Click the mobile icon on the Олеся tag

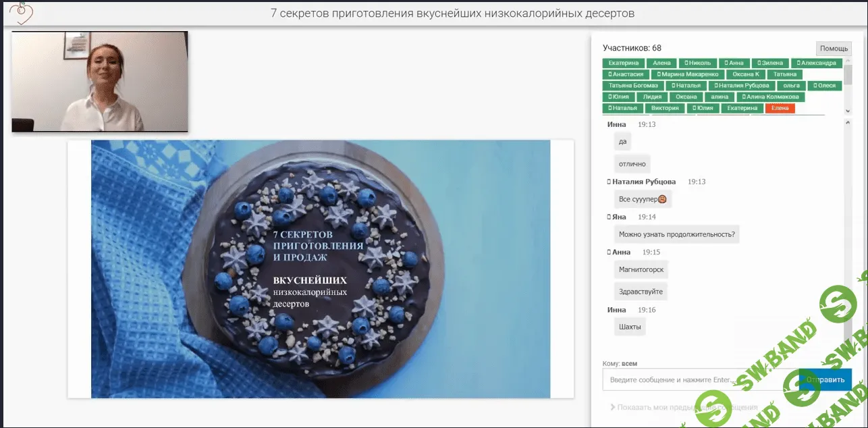click(x=815, y=86)
